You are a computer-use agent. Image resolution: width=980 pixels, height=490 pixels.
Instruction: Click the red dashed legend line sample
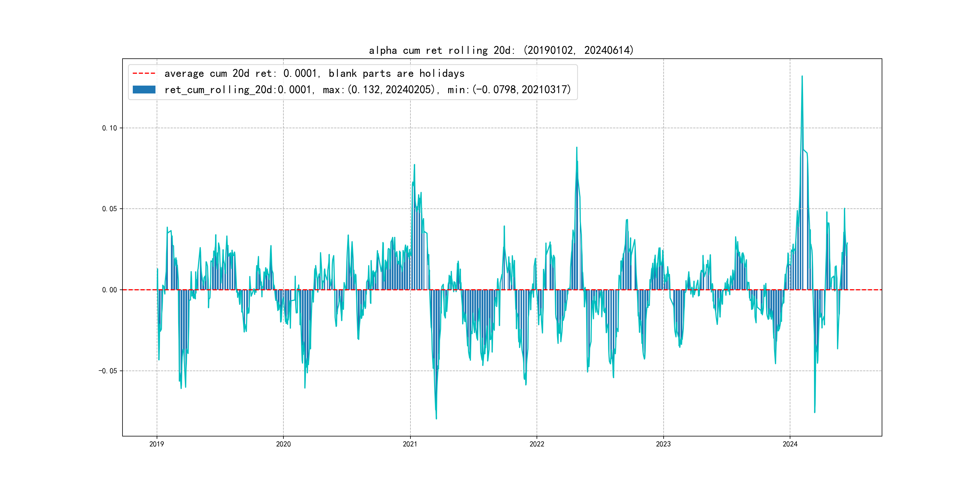pyautogui.click(x=144, y=73)
